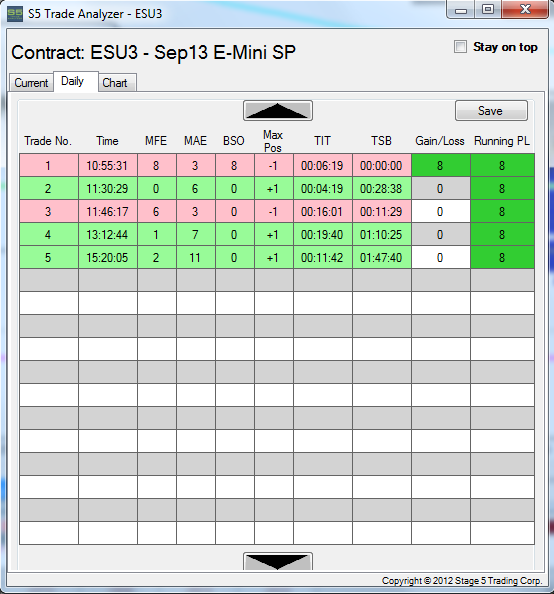
Task: Click the S5 Trade Analyzer title bar icon
Action: pyautogui.click(x=15, y=14)
